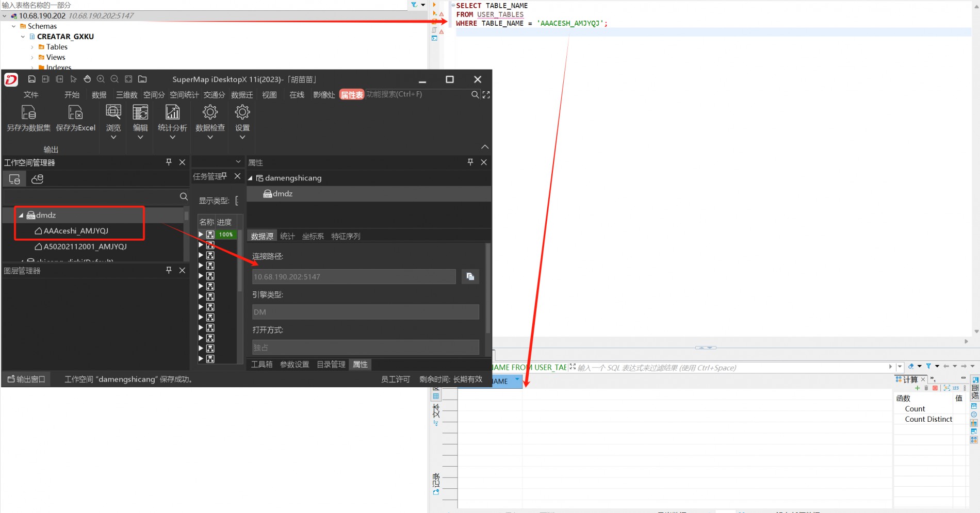Image resolution: width=980 pixels, height=513 pixels.
Task: Click the red remove icon in Calc panel
Action: [935, 388]
